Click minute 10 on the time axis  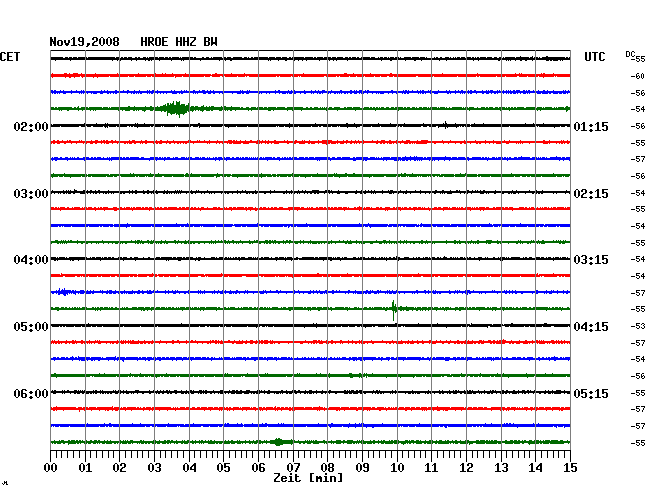[397, 467]
